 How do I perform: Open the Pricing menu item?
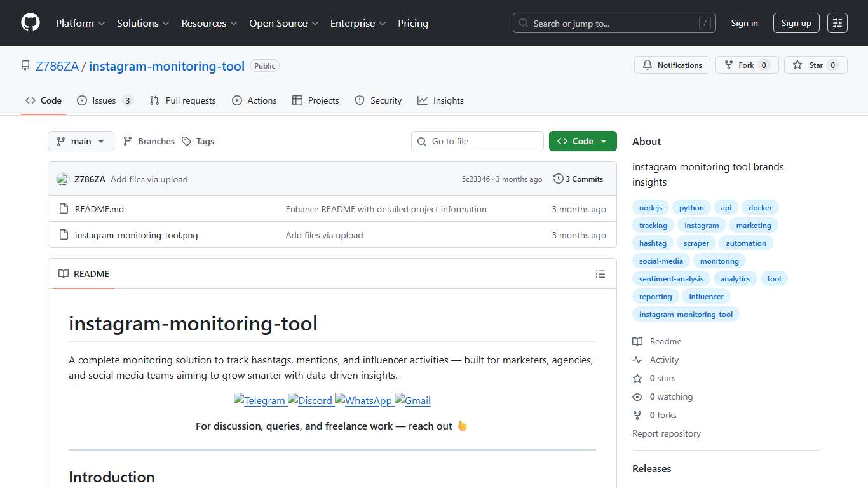coord(413,23)
